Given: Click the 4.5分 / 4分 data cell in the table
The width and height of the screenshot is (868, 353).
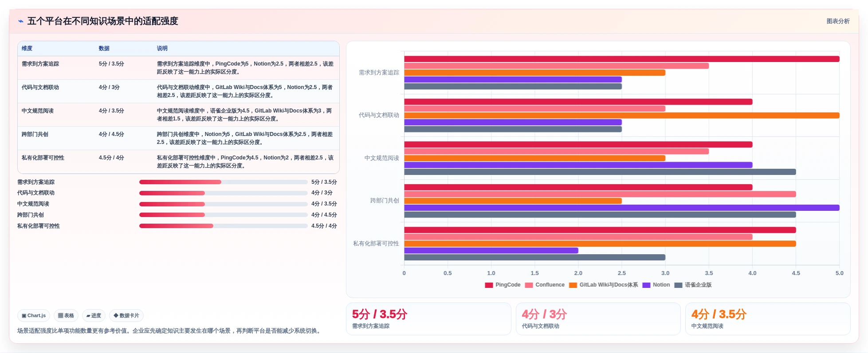Looking at the screenshot, I should pyautogui.click(x=111, y=158).
